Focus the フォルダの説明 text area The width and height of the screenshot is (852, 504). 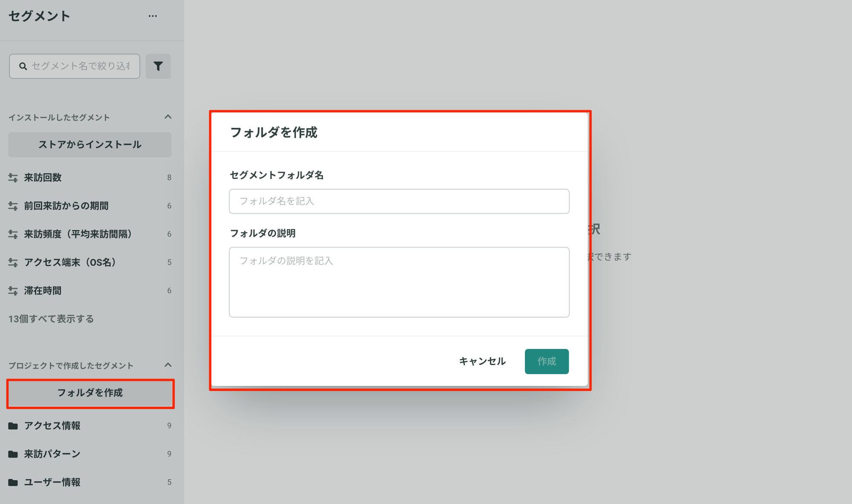coord(399,282)
